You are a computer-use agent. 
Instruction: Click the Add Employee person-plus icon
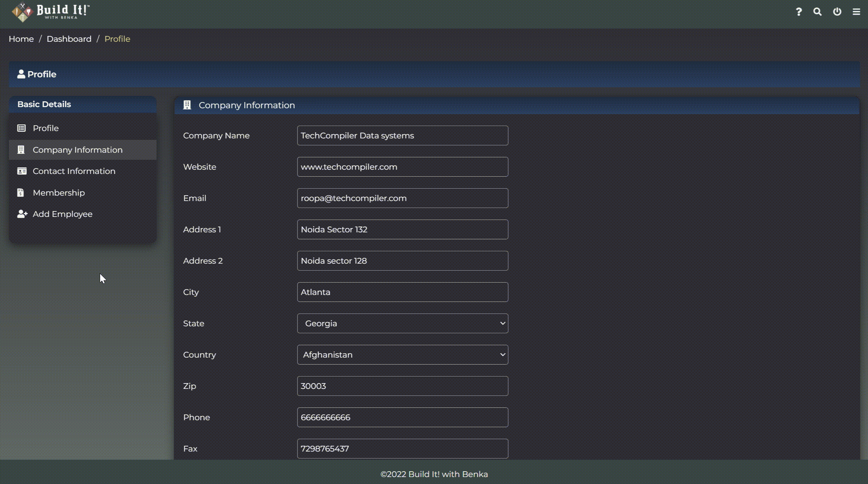(x=22, y=214)
